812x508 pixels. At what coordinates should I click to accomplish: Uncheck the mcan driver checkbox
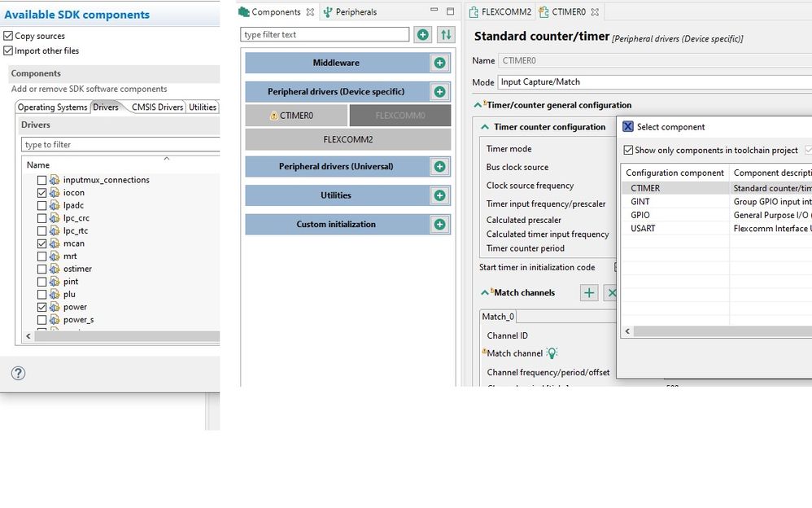(42, 243)
